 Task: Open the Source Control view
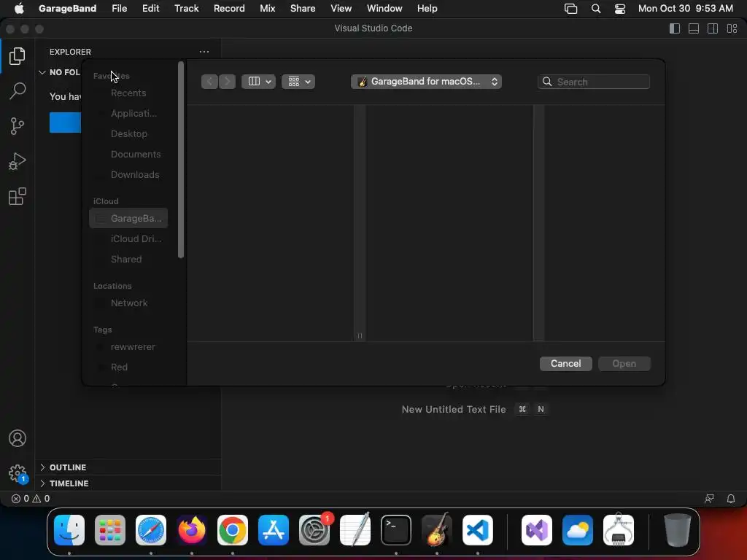(18, 126)
